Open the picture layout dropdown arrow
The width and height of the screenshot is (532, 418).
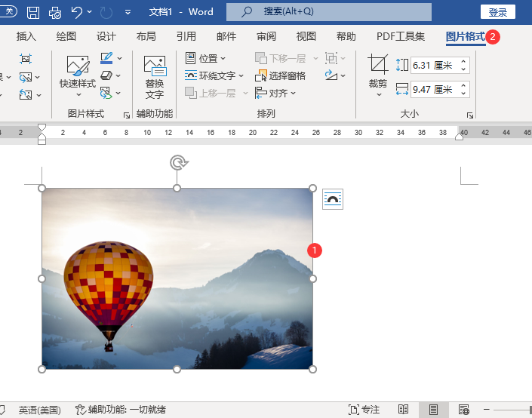[118, 93]
